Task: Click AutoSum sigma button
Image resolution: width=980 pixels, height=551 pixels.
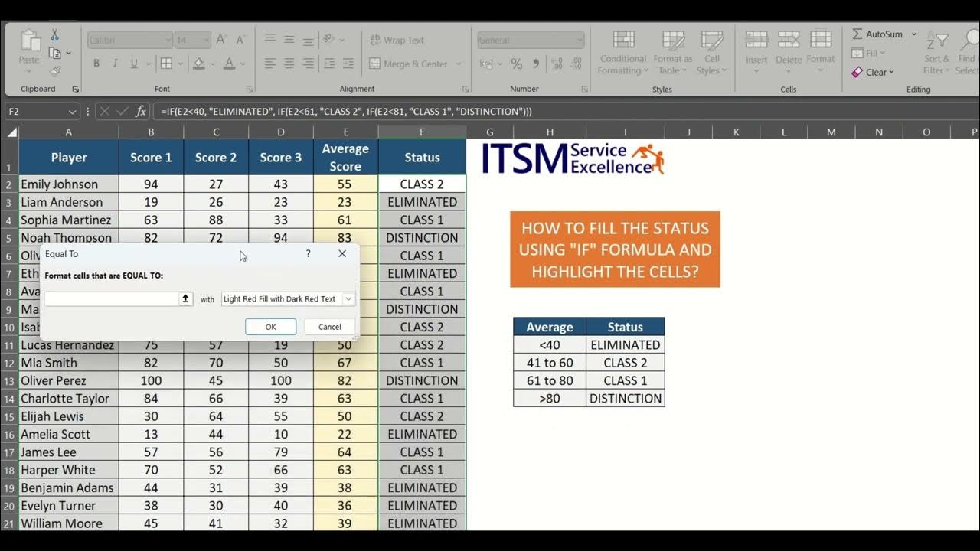Action: tap(877, 34)
